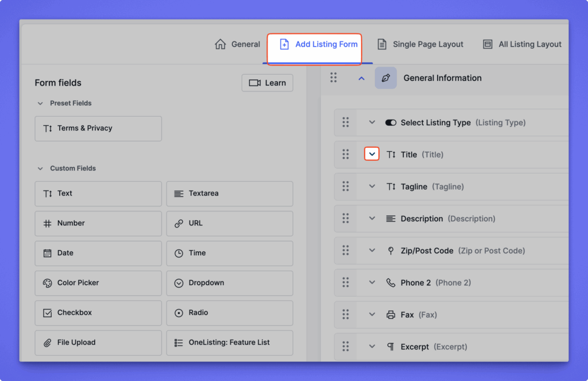Expand the Title field options

pos(372,155)
